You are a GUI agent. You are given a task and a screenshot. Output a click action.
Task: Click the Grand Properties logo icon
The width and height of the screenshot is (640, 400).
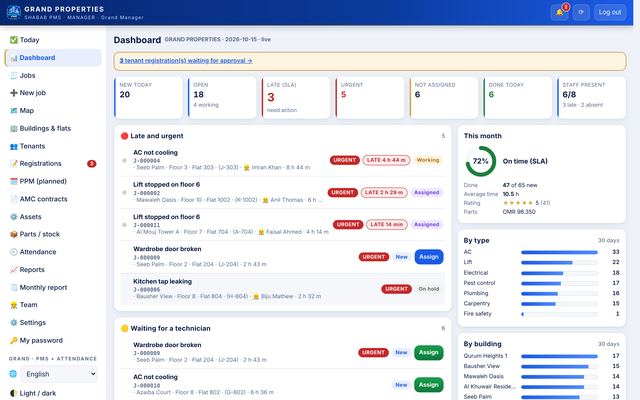pyautogui.click(x=13, y=12)
